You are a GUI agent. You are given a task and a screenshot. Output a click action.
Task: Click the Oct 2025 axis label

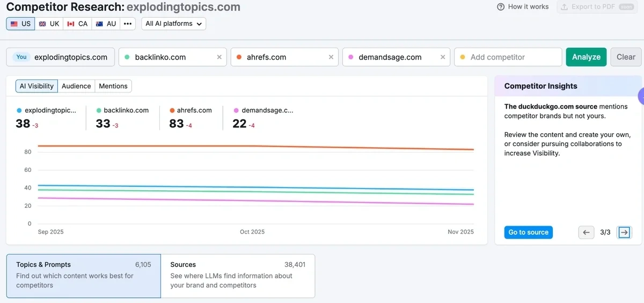(x=252, y=232)
